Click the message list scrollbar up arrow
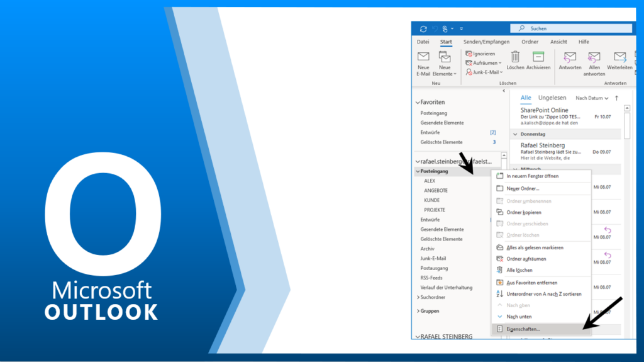The width and height of the screenshot is (644, 362). pyautogui.click(x=627, y=108)
